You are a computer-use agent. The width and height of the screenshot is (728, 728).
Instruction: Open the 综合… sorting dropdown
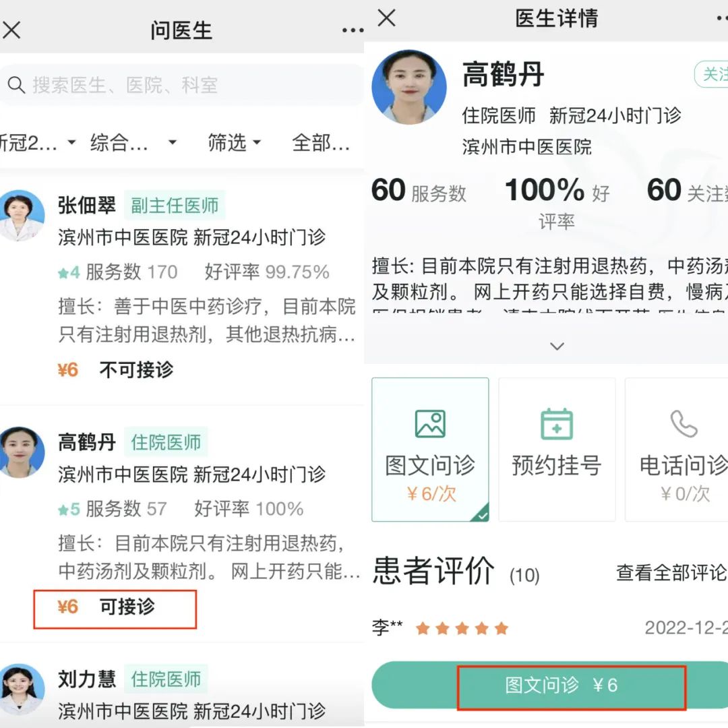point(133,142)
